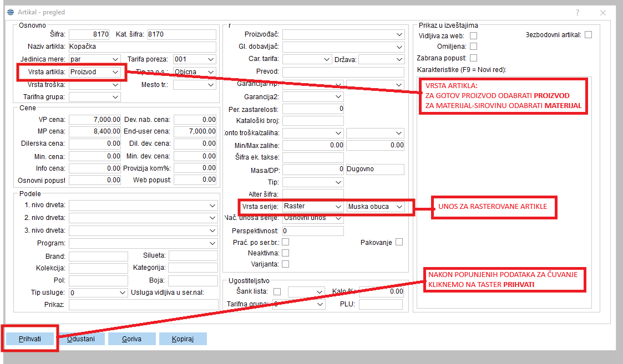Close the Artikal pregled window
Viewport: 623px width, 364px height.
(x=603, y=12)
